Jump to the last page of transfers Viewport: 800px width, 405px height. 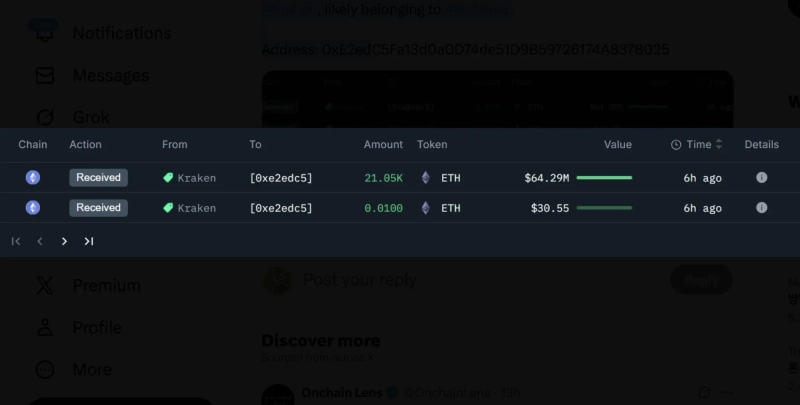[x=89, y=241]
